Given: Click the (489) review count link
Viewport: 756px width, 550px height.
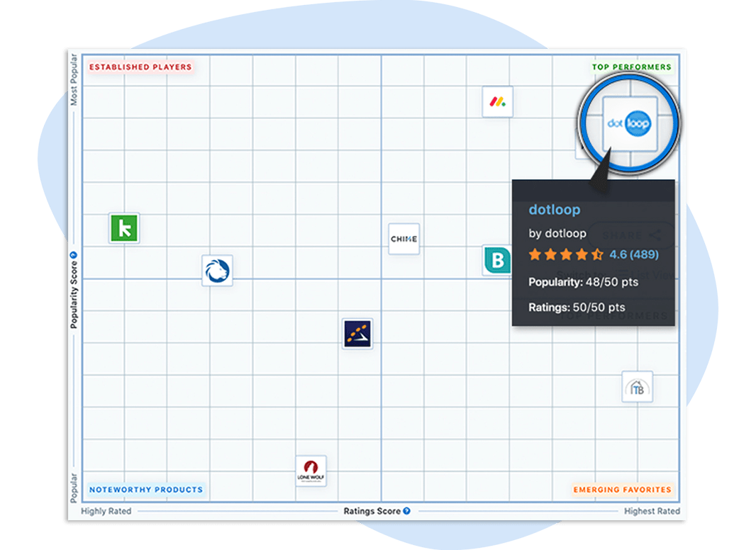Looking at the screenshot, I should pyautogui.click(x=644, y=254).
